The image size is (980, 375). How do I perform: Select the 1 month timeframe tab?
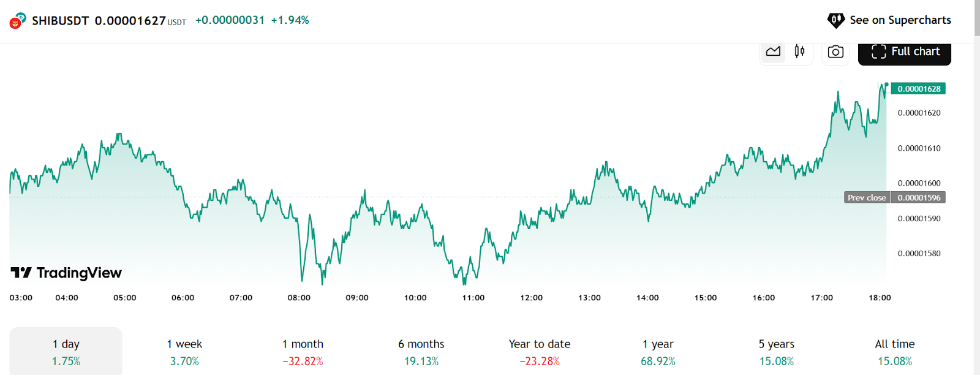tap(303, 352)
